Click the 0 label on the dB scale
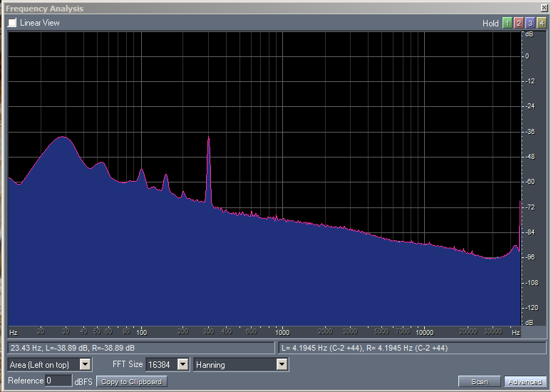This screenshot has height=392, width=551. pyautogui.click(x=527, y=56)
